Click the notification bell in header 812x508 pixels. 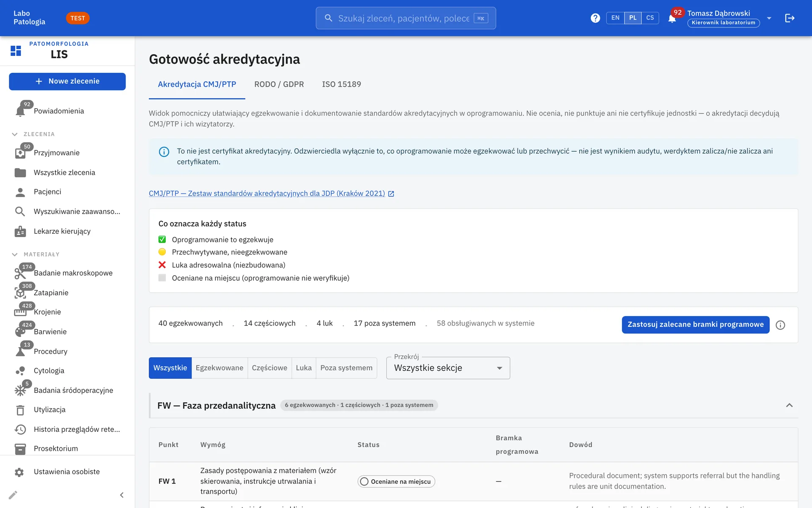pyautogui.click(x=672, y=18)
